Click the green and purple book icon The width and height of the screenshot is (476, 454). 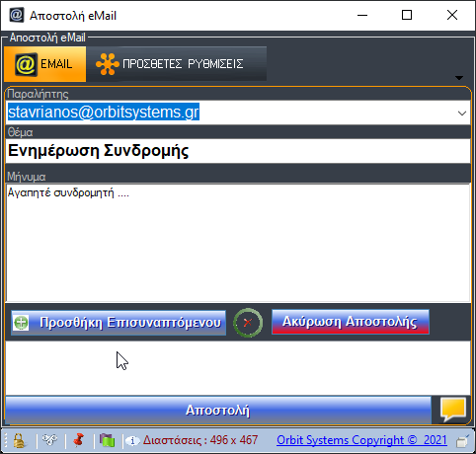click(x=108, y=440)
